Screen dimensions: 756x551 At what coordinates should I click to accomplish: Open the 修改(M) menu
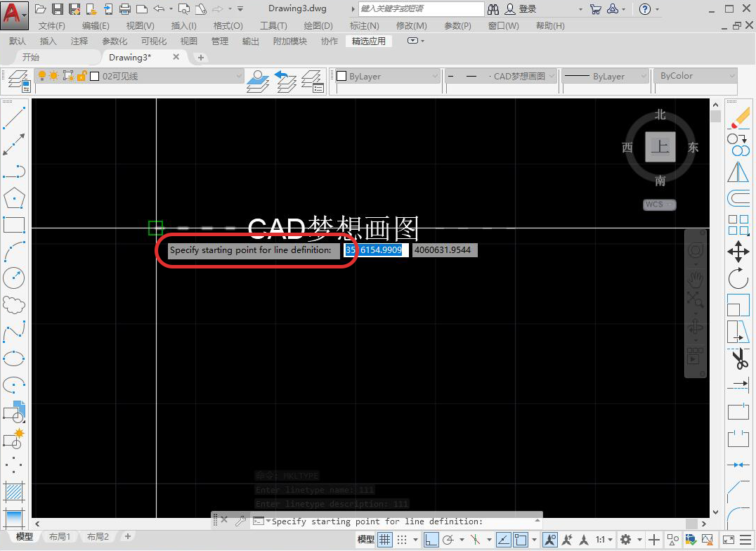click(411, 25)
